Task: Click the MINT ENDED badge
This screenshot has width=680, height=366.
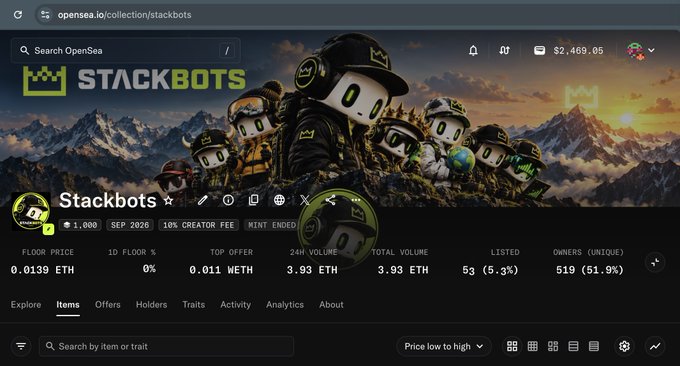Action: point(272,225)
